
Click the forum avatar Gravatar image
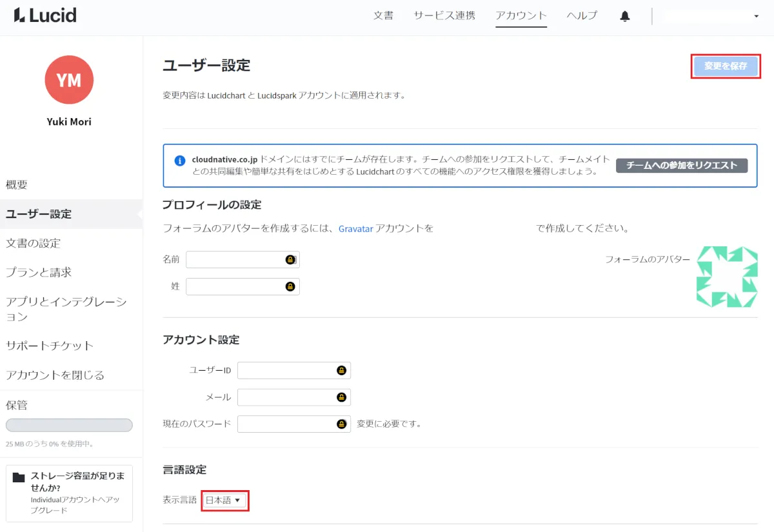click(x=727, y=277)
